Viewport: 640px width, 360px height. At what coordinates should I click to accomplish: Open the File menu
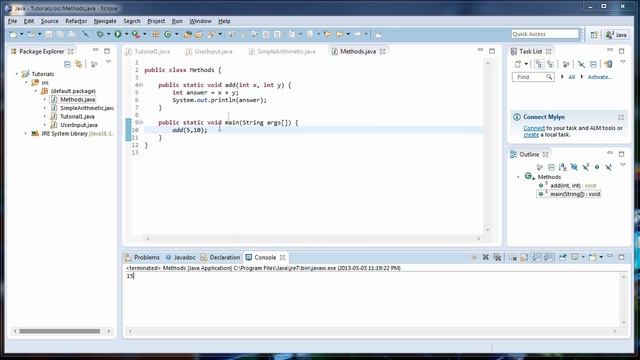coord(12,21)
